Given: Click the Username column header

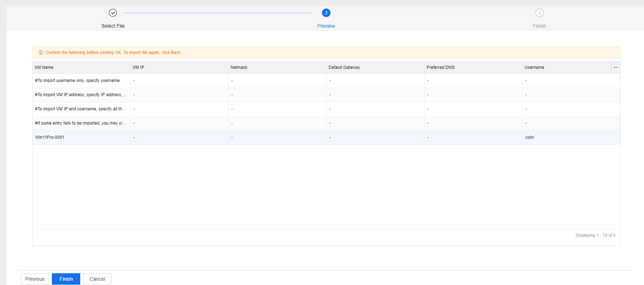Looking at the screenshot, I should click(x=534, y=67).
